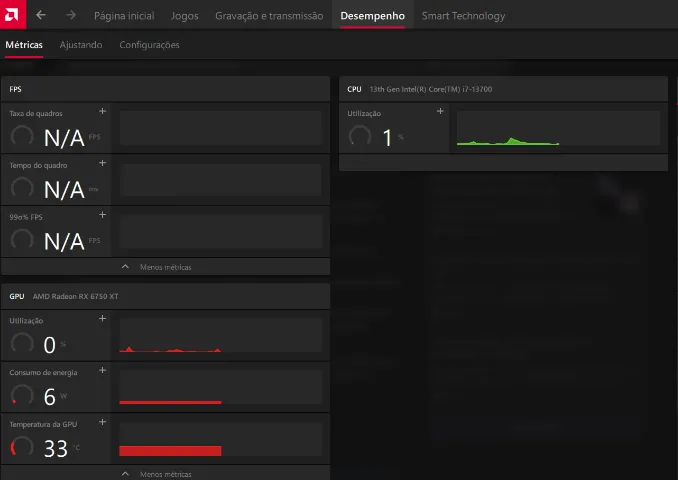The width and height of the screenshot is (678, 480).
Task: Collapse GPU section via Menos métricas
Action: coord(165,474)
